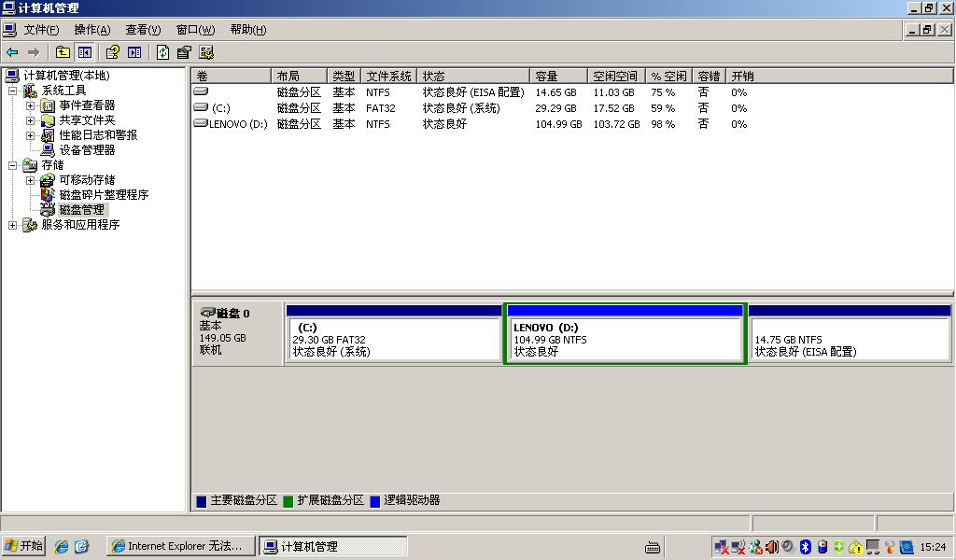Click the Back arrow toolbar icon
Image resolution: width=956 pixels, height=560 pixels.
[x=12, y=52]
